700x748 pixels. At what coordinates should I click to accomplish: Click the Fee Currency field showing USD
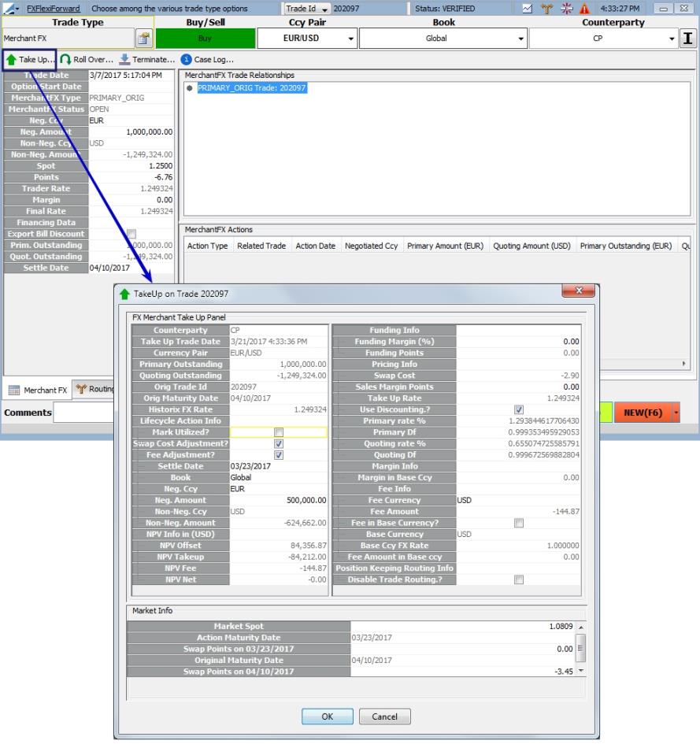[519, 500]
